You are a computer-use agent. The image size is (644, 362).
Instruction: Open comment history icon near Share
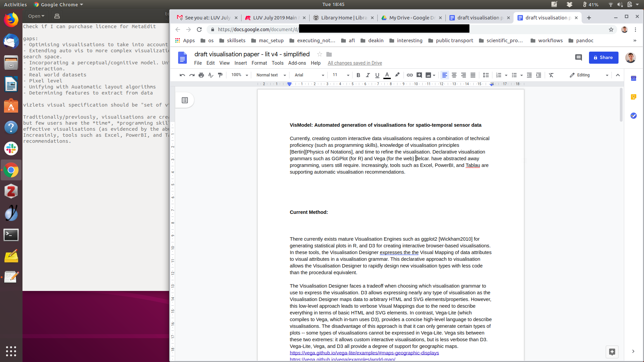[578, 58]
